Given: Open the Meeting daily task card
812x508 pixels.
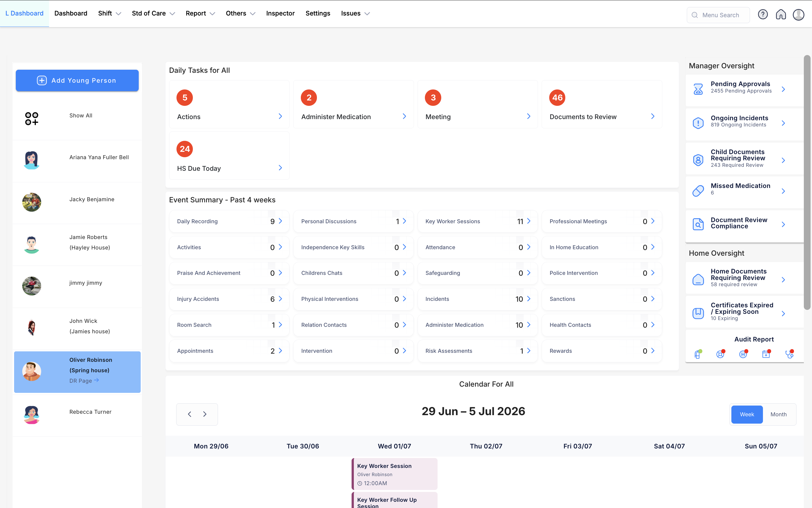Looking at the screenshot, I should coord(477,104).
